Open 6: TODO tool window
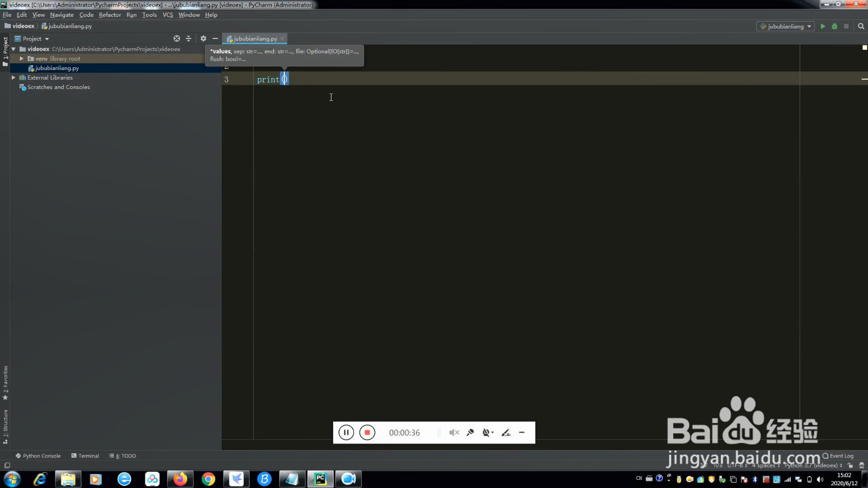868x488 pixels. point(123,456)
